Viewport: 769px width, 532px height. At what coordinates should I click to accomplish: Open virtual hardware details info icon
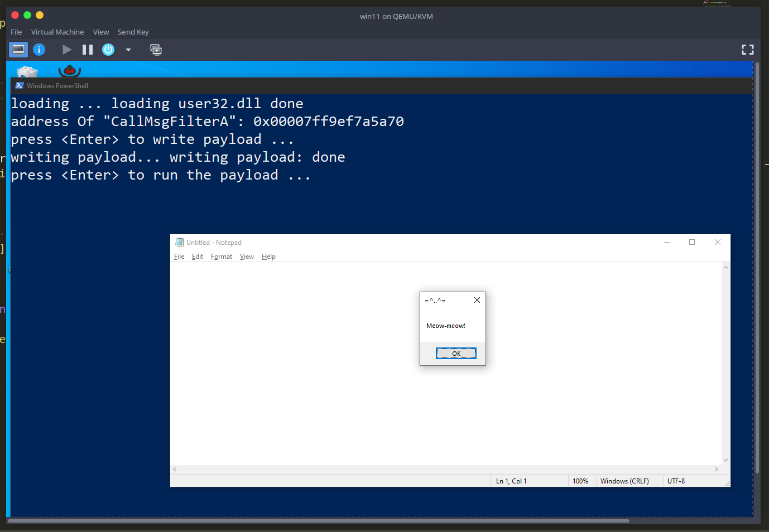pos(39,50)
